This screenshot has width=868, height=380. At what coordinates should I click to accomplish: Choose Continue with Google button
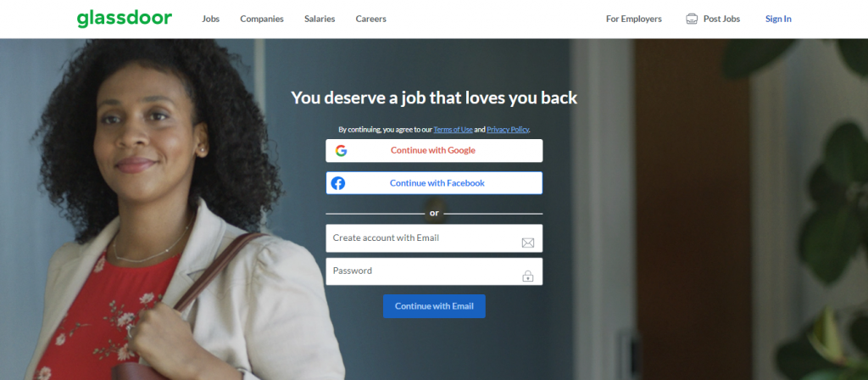coord(434,151)
